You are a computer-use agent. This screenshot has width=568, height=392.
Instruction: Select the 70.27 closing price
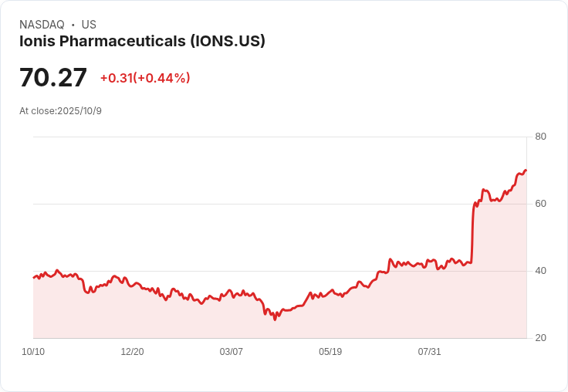click(x=53, y=78)
